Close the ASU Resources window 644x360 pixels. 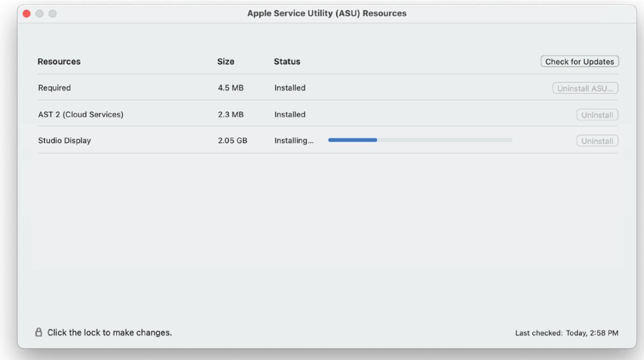tap(27, 13)
